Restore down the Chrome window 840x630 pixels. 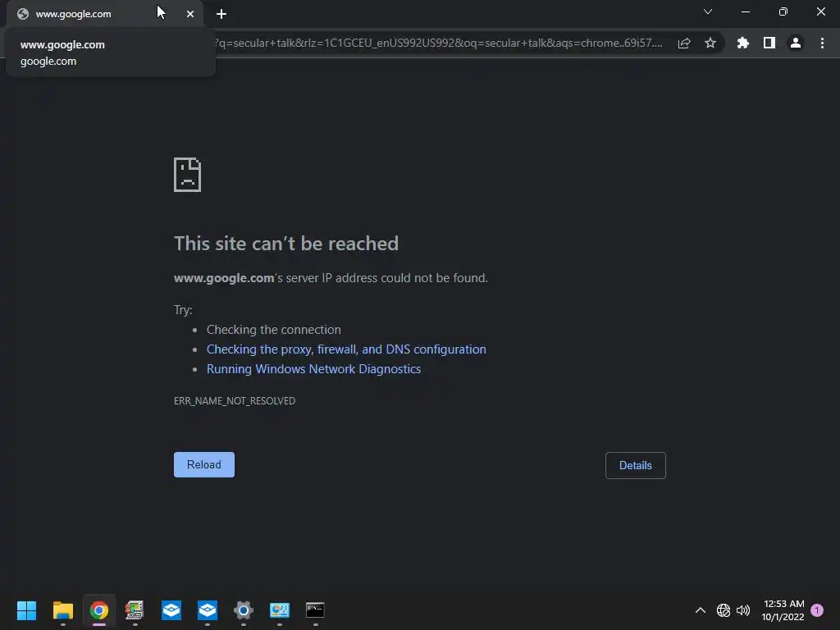pos(783,11)
